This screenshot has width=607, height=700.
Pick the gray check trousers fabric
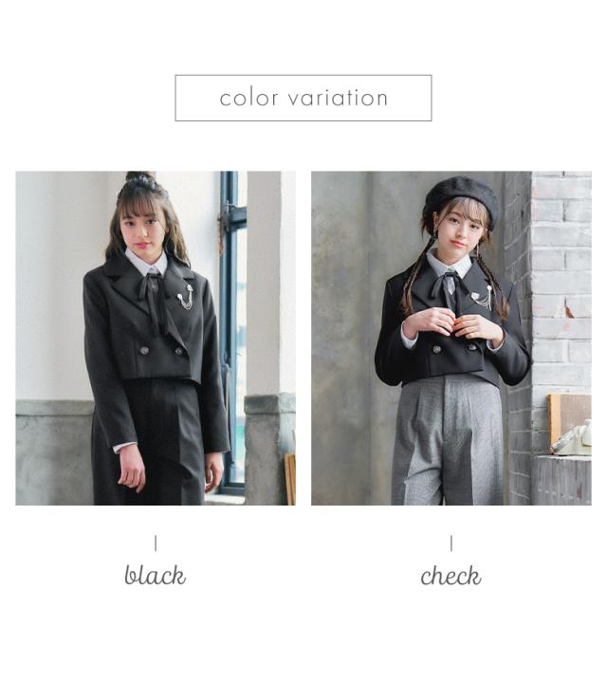point(448,441)
